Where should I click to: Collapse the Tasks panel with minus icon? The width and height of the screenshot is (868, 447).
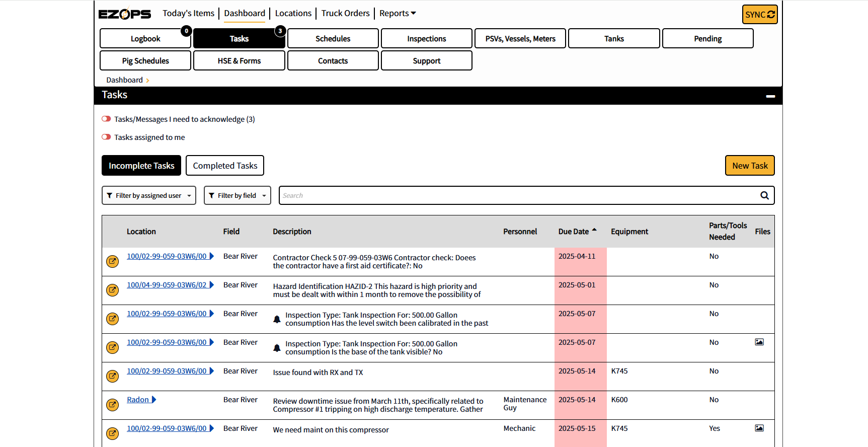click(770, 96)
